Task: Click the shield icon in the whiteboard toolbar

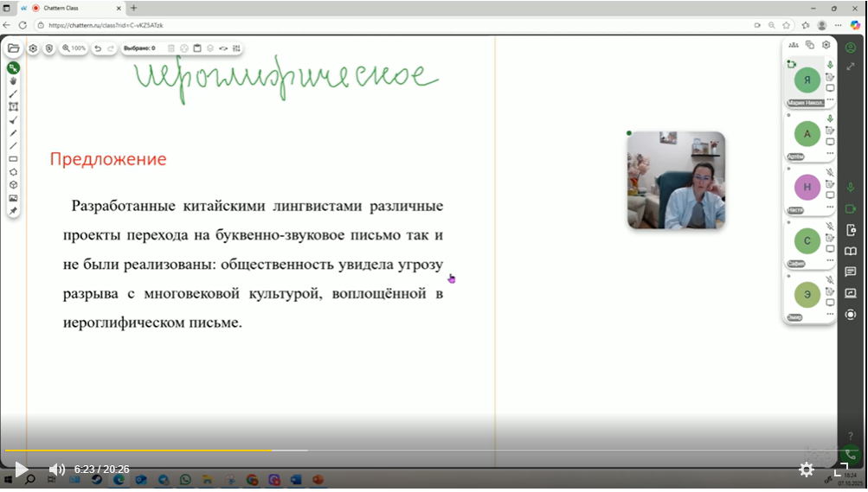Action: click(49, 48)
